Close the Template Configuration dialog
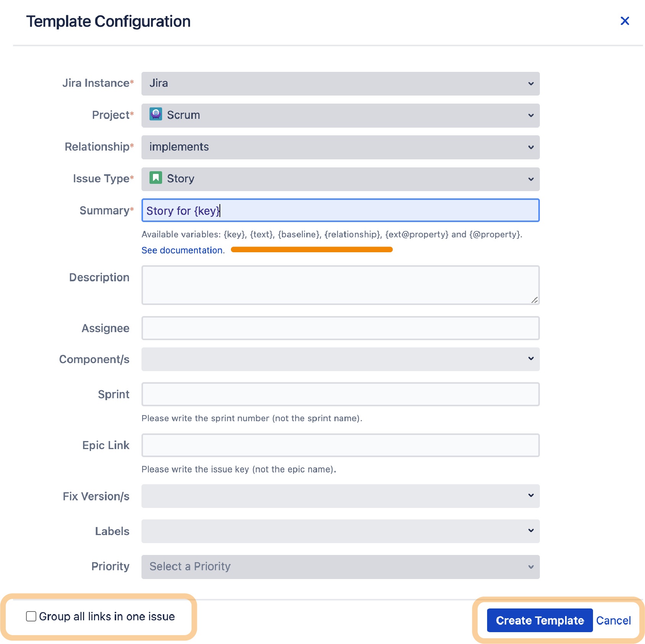 (x=625, y=21)
